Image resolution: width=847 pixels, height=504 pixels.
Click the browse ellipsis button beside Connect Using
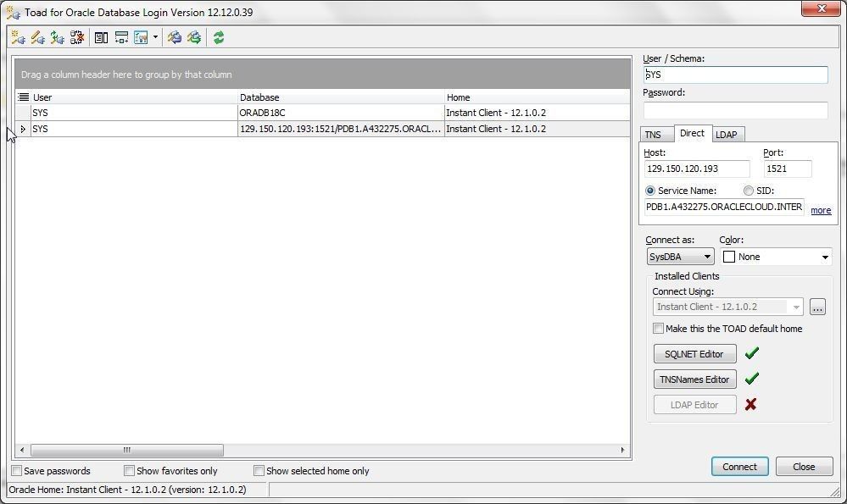(x=817, y=307)
